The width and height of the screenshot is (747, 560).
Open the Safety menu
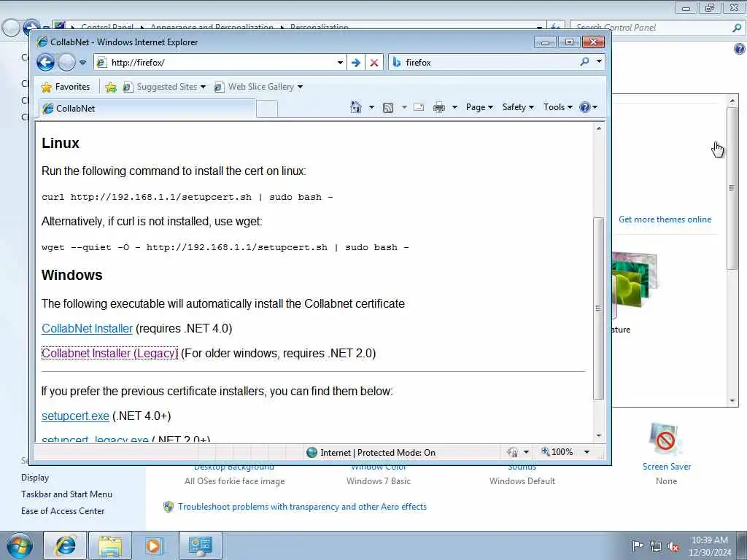pyautogui.click(x=518, y=107)
